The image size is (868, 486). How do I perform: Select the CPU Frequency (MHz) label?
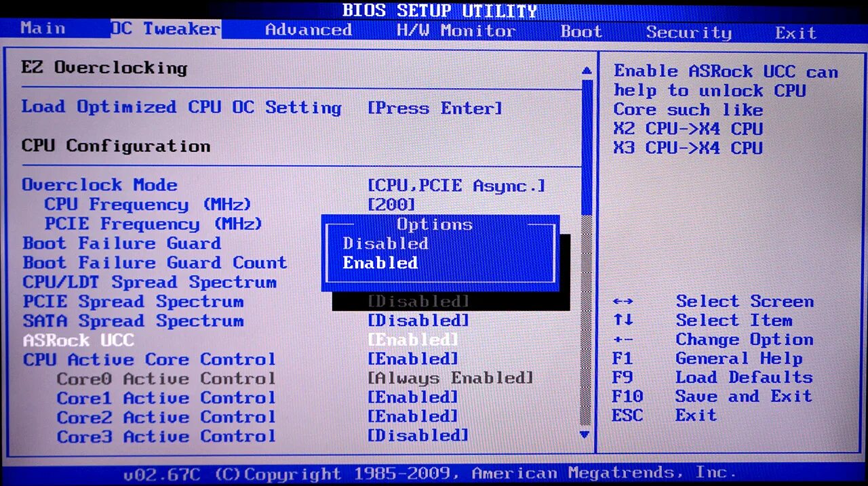[x=148, y=204]
